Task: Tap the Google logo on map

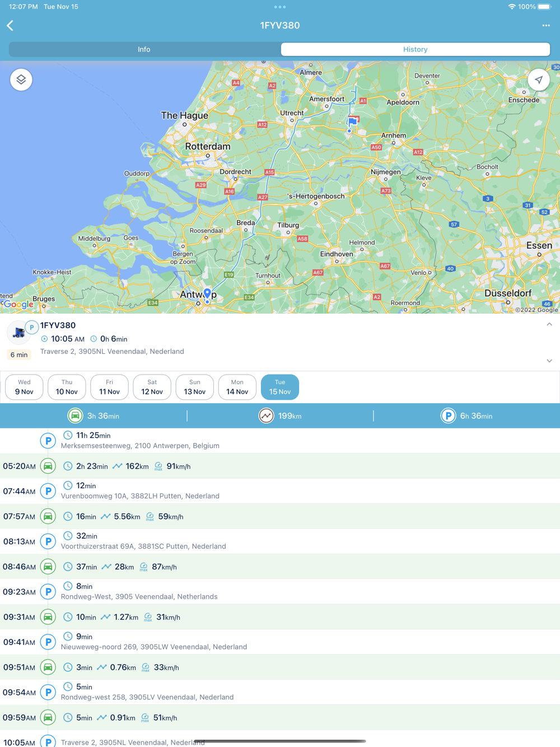Action: 18,304
